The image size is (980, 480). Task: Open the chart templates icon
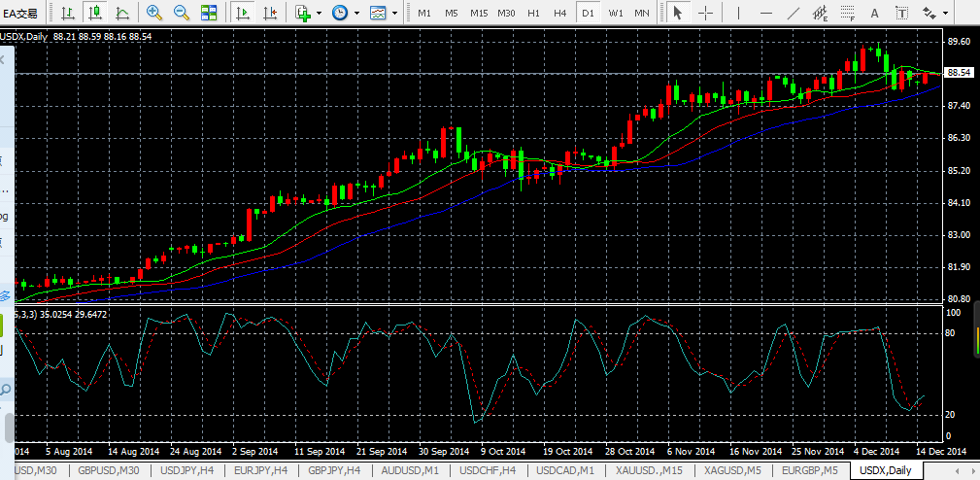point(378,13)
